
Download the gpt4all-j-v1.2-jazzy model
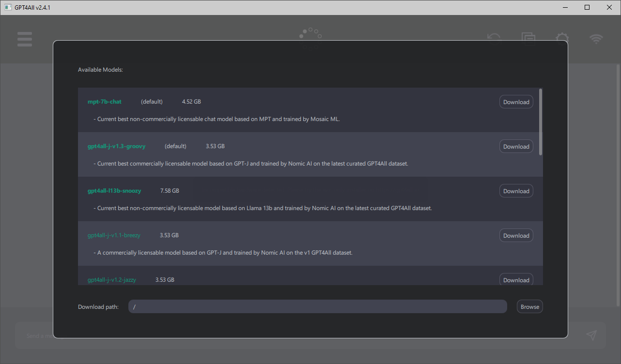coord(516,280)
